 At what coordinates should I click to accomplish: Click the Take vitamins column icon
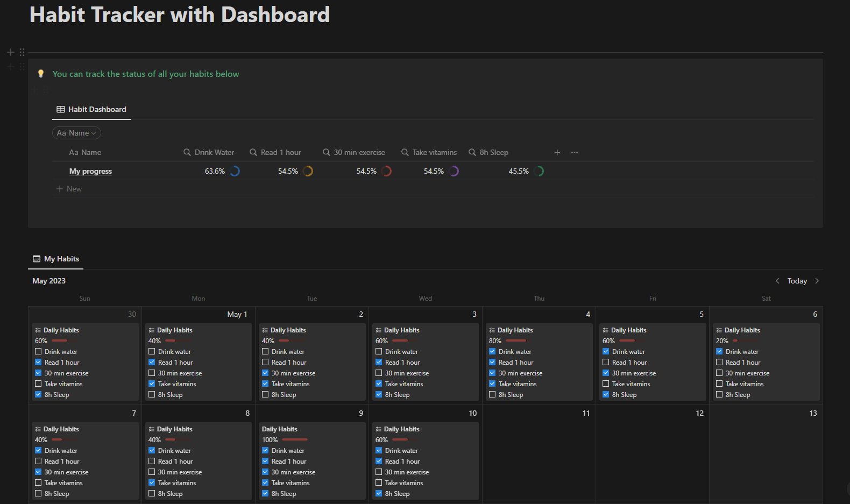click(405, 152)
